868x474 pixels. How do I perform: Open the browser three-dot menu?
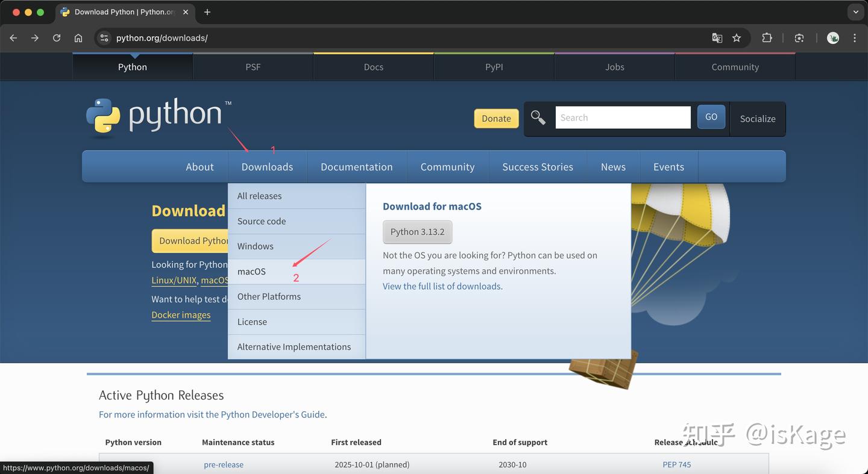click(x=854, y=37)
